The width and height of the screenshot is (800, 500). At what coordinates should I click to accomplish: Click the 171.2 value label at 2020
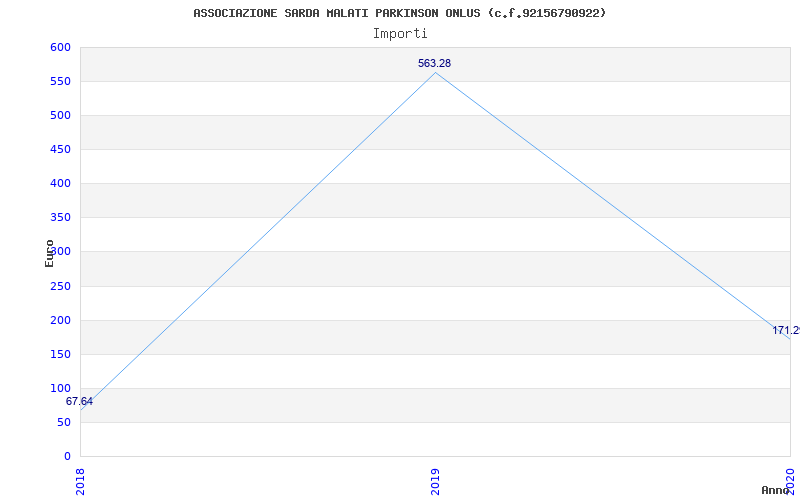(x=786, y=331)
